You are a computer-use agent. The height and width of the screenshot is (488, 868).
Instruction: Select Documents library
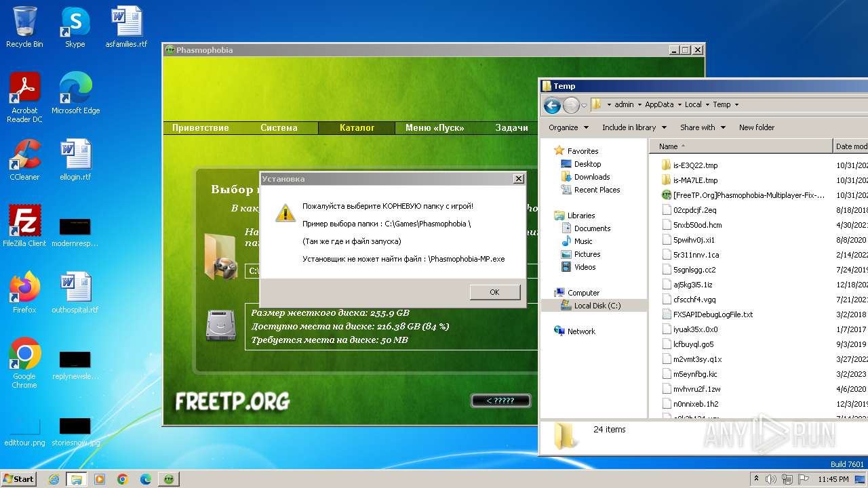click(x=592, y=228)
